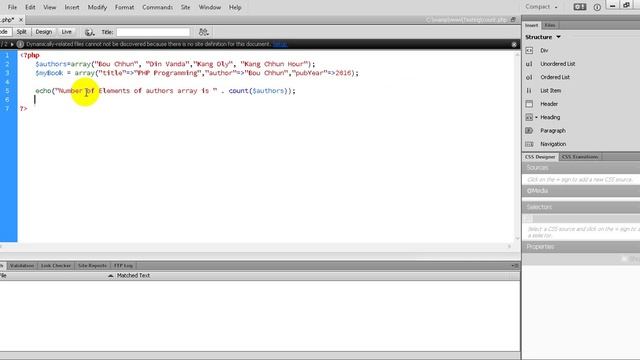This screenshot has height=360, width=640.
Task: Insert a Div element
Action: point(544,51)
